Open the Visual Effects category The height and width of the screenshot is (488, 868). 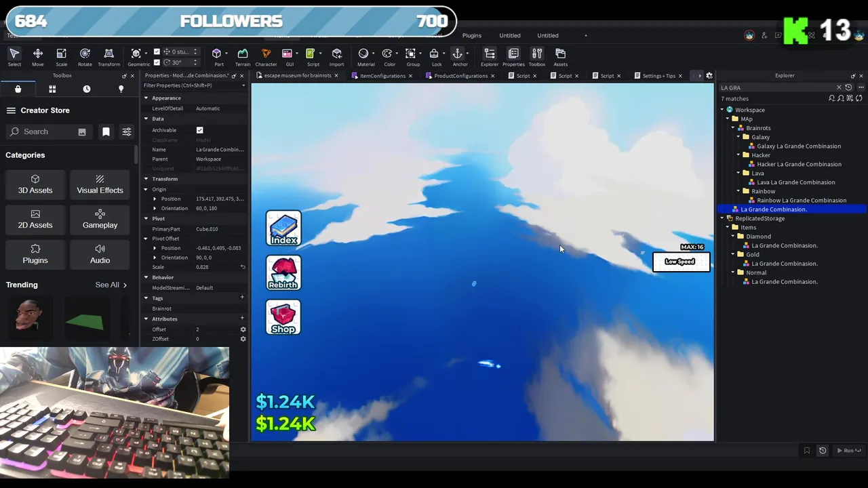click(100, 184)
